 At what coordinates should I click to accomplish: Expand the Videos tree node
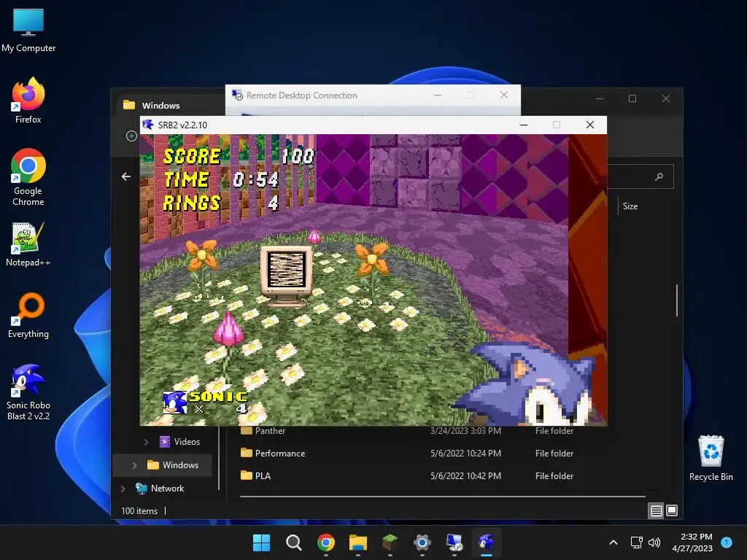coord(146,442)
